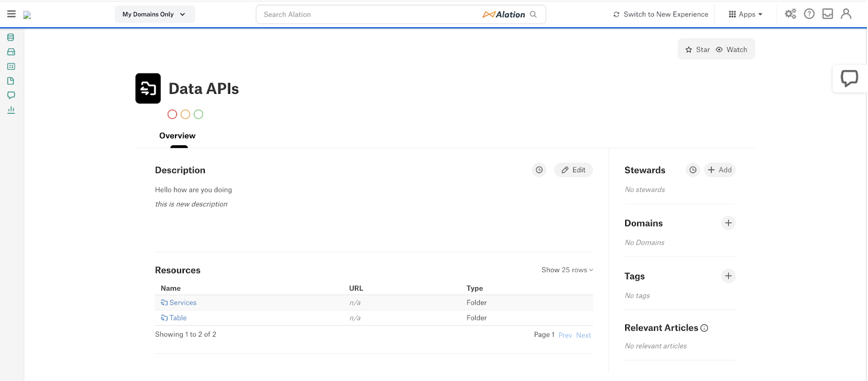The image size is (868, 381).
Task: Click Folder type in Services row
Action: point(477,303)
